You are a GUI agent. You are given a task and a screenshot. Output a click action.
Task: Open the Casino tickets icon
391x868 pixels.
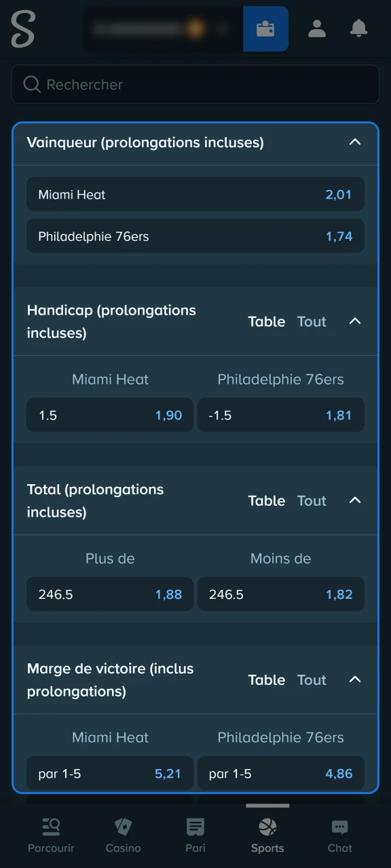[x=123, y=827]
